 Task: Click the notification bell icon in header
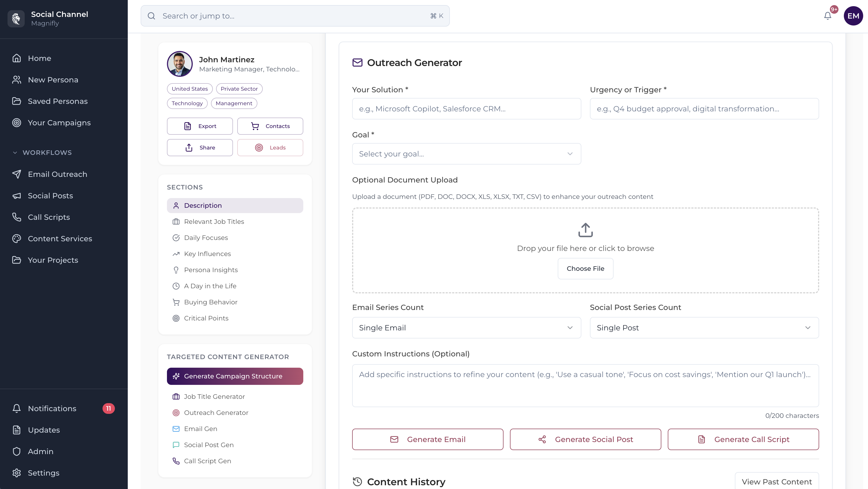coord(827,16)
